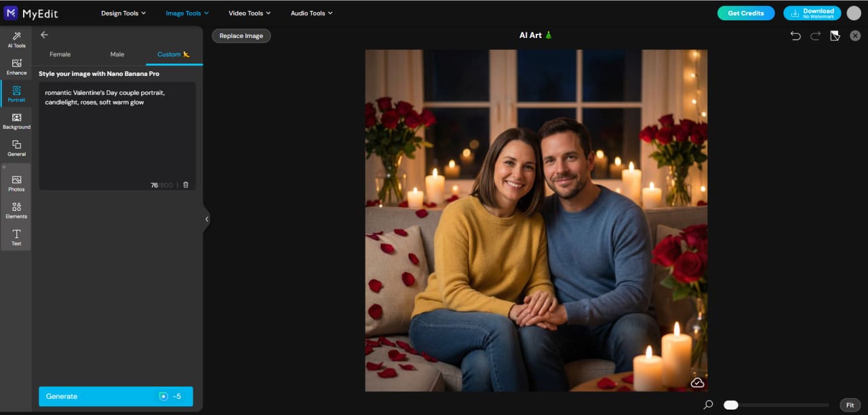This screenshot has width=868, height=415.
Task: Select the AI Tools sidebar icon
Action: (x=16, y=39)
